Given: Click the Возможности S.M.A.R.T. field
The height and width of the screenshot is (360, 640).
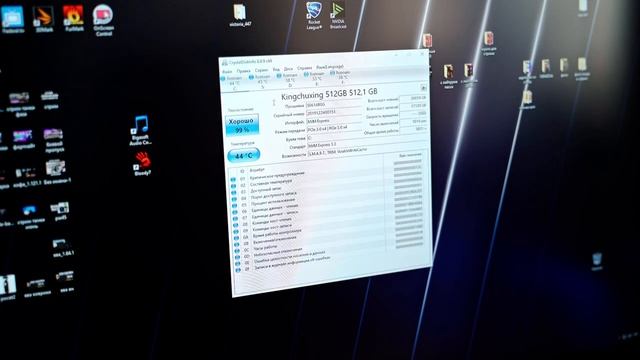Looking at the screenshot, I should [366, 151].
